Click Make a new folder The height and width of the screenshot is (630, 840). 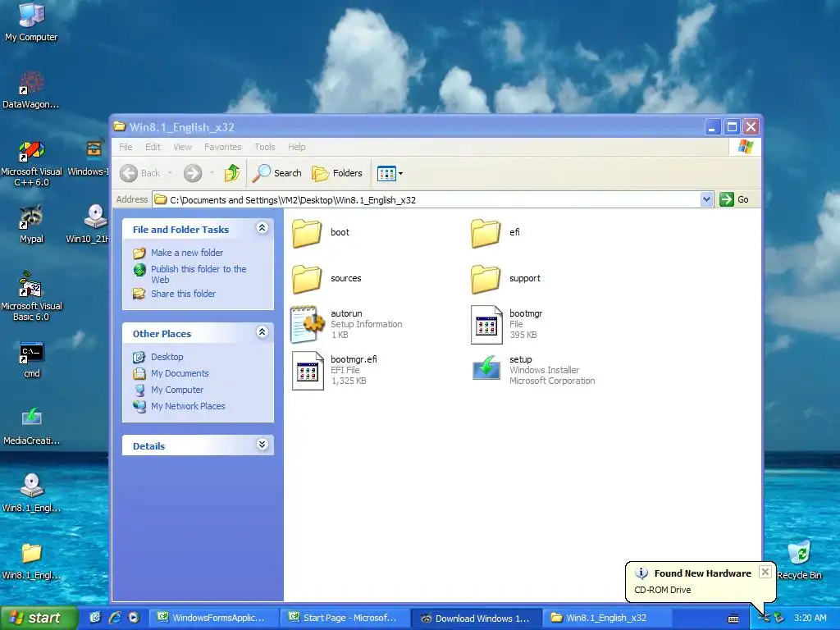pos(187,253)
